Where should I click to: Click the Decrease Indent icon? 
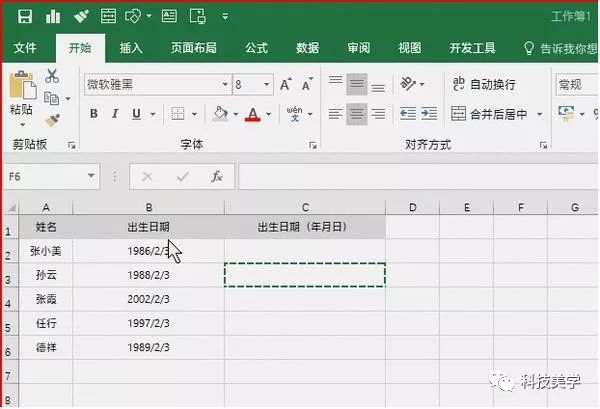pyautogui.click(x=408, y=114)
